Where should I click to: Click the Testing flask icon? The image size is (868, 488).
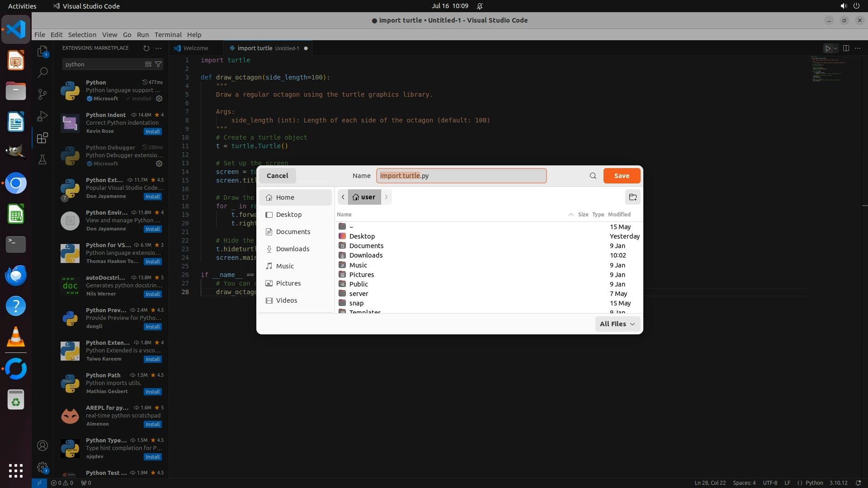tap(42, 160)
